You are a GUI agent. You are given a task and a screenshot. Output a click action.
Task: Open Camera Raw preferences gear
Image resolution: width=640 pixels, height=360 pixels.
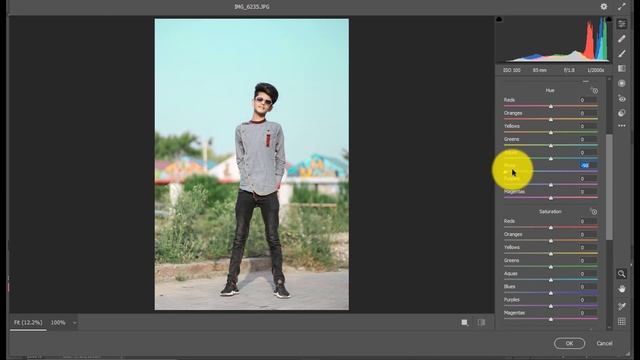click(x=604, y=7)
